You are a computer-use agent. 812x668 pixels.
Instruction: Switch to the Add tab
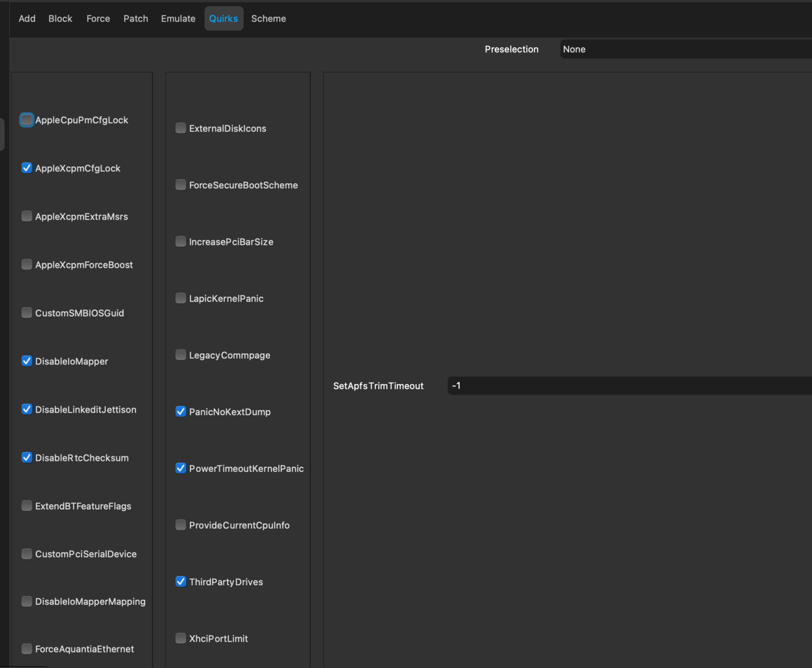coord(27,19)
